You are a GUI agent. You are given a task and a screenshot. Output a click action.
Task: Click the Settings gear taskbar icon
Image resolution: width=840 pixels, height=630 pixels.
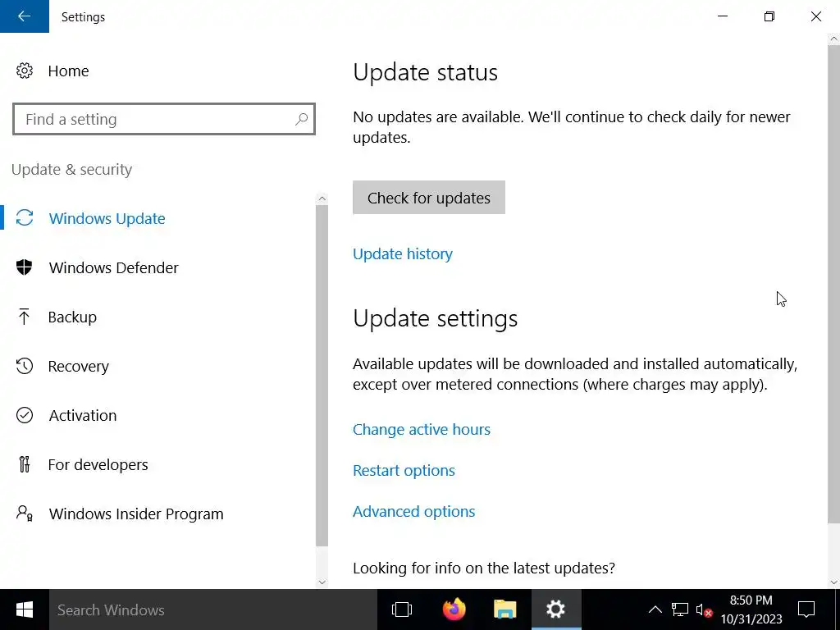(x=556, y=609)
